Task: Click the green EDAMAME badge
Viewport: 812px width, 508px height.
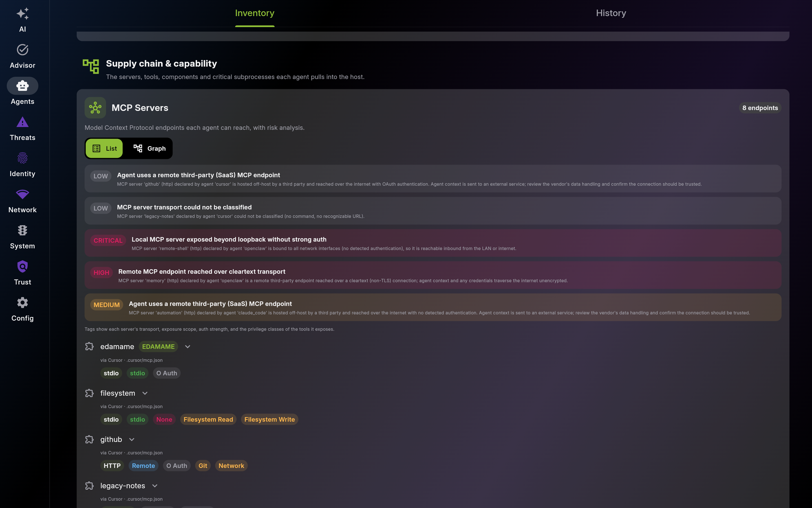Action: [158, 347]
